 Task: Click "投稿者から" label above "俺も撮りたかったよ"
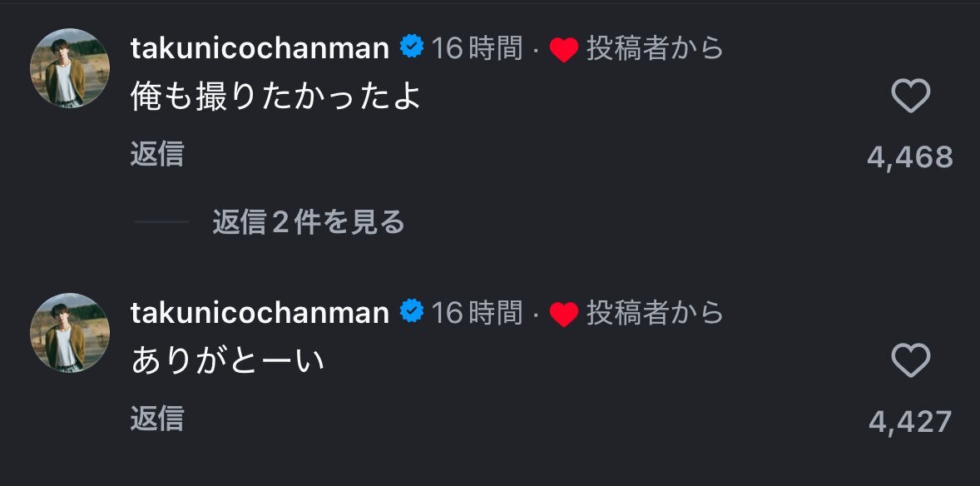click(655, 49)
